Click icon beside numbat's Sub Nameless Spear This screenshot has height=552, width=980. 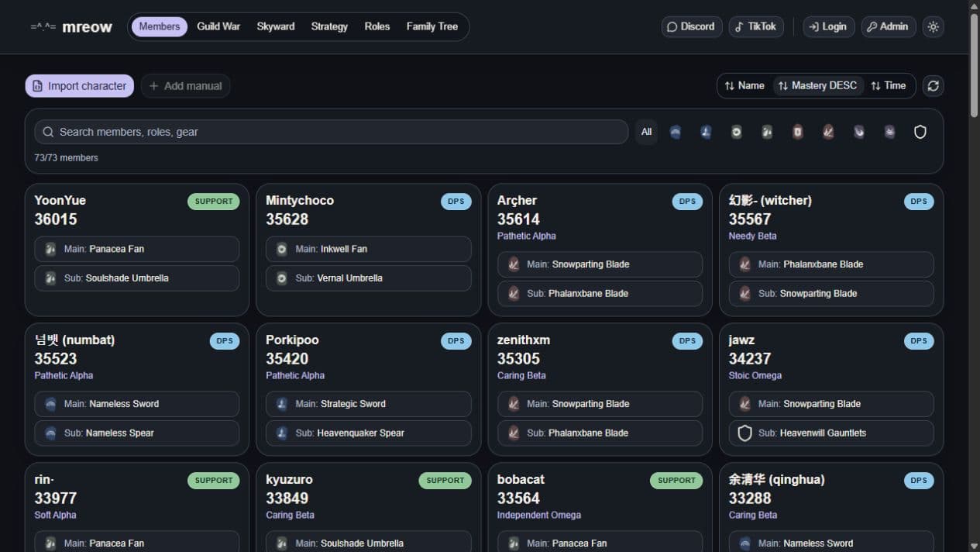pos(50,433)
